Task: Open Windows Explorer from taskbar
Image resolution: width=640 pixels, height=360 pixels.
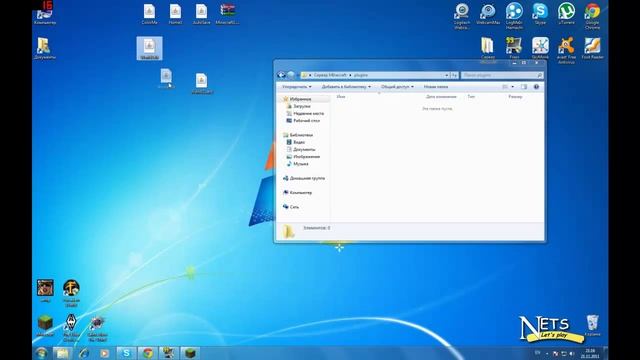Action: click(62, 353)
